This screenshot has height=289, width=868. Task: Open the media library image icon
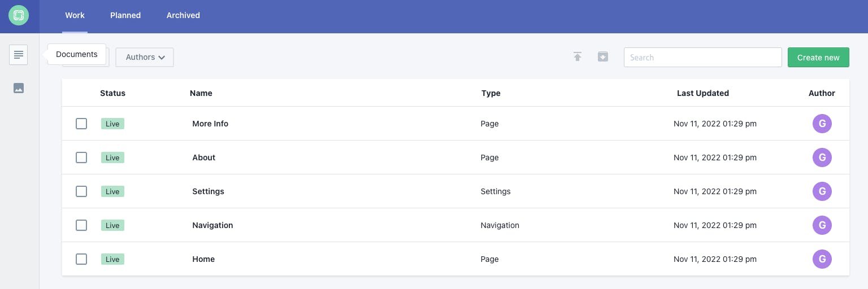click(19, 88)
